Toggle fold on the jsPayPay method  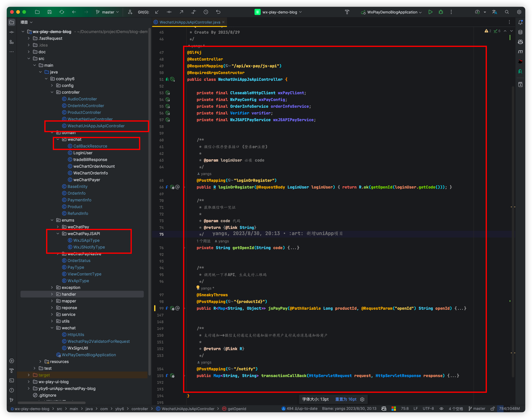point(185,308)
